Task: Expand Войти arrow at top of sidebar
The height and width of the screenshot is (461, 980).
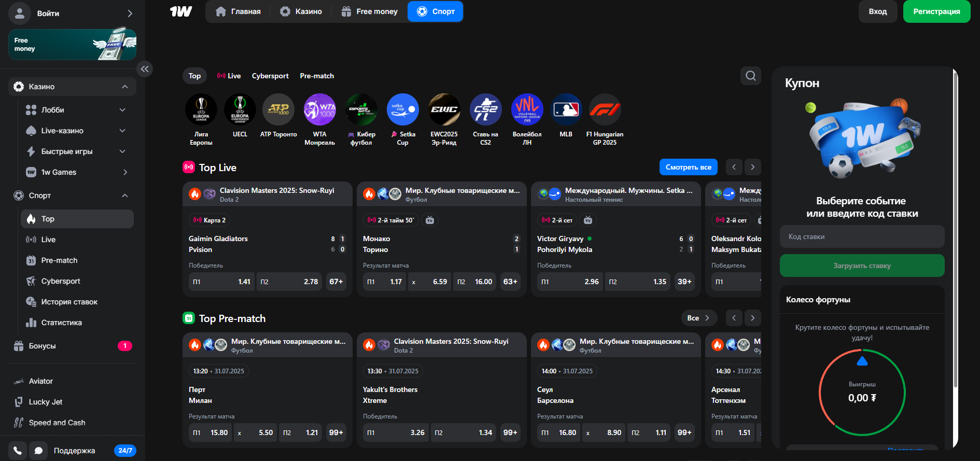Action: [x=130, y=13]
